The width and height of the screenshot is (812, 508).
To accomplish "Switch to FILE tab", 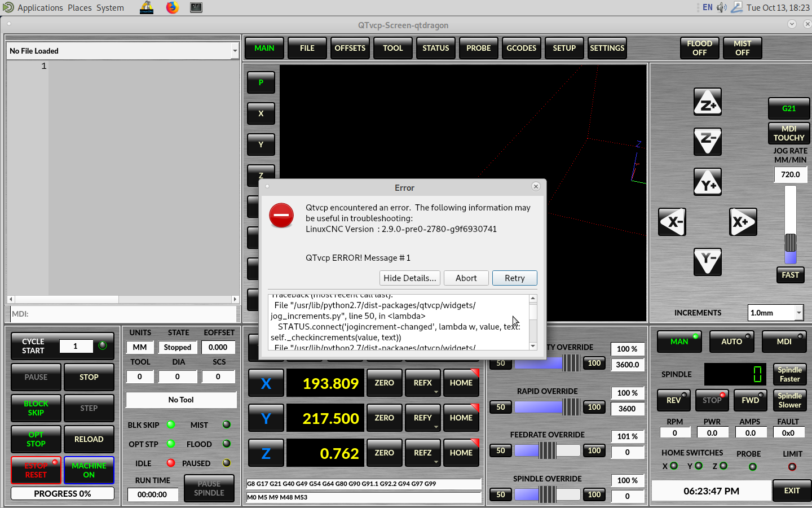I will 307,48.
